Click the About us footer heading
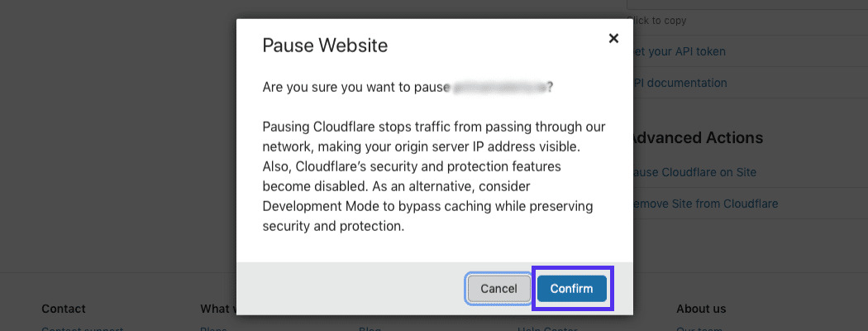The height and width of the screenshot is (331, 868). pyautogui.click(x=701, y=309)
